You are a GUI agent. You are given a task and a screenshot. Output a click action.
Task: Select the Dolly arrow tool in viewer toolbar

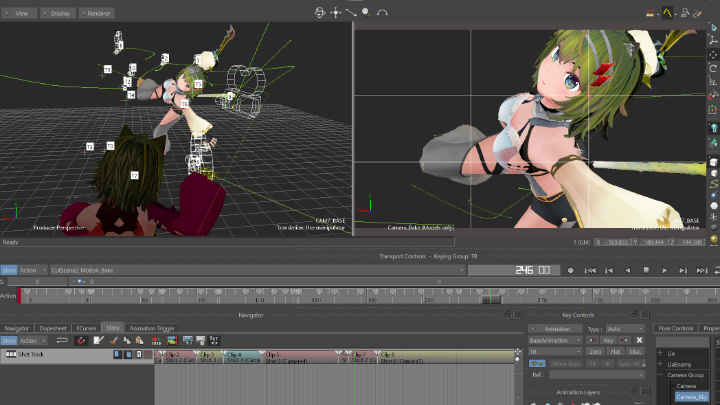(x=351, y=12)
